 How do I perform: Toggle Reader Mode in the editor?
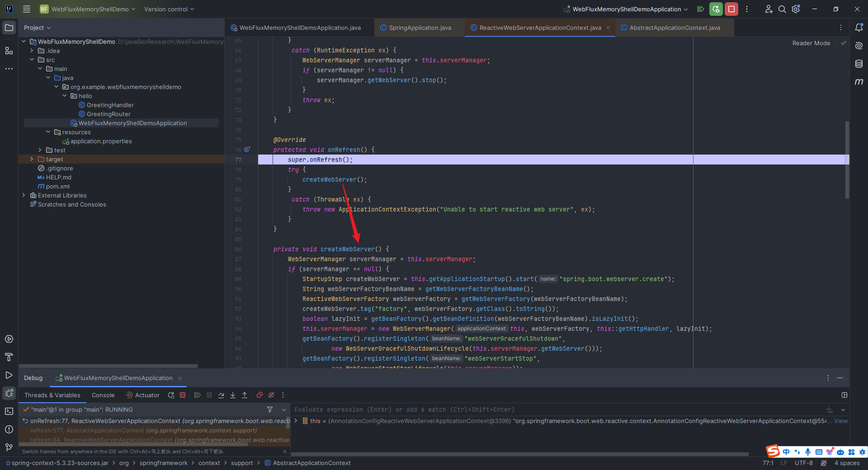pyautogui.click(x=811, y=43)
